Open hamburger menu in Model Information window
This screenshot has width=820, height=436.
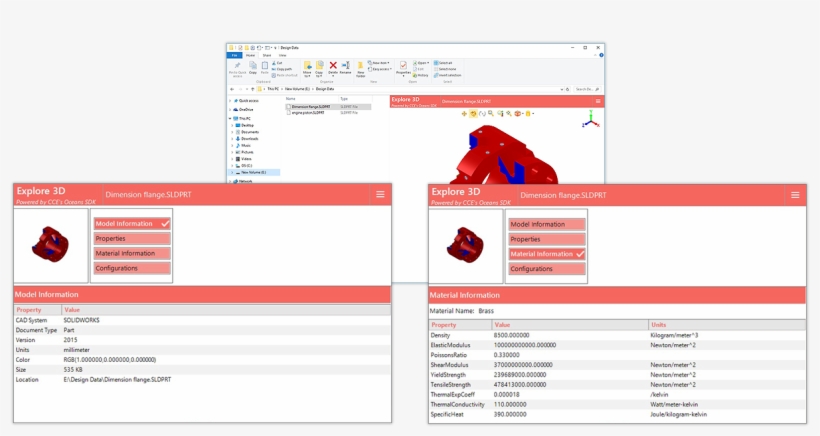(380, 194)
